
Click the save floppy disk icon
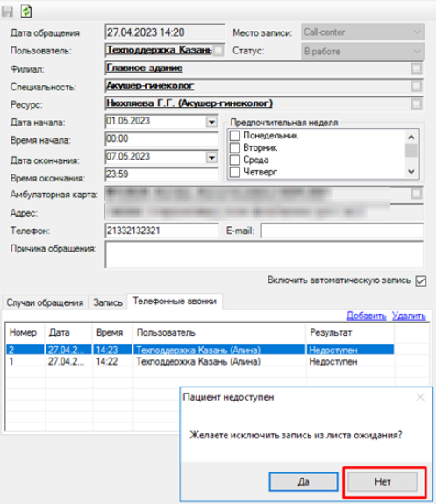pyautogui.click(x=7, y=11)
